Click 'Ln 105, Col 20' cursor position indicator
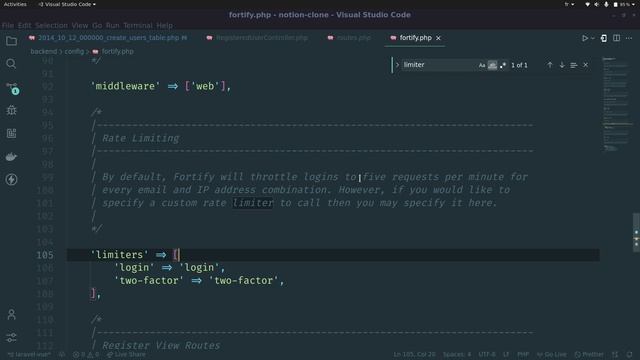The image size is (640, 360). coord(414,354)
